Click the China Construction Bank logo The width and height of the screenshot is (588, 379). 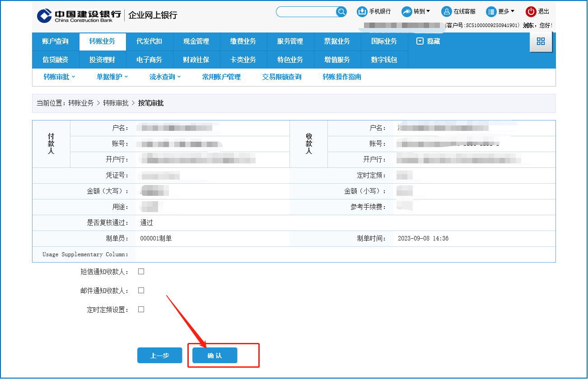[44, 15]
